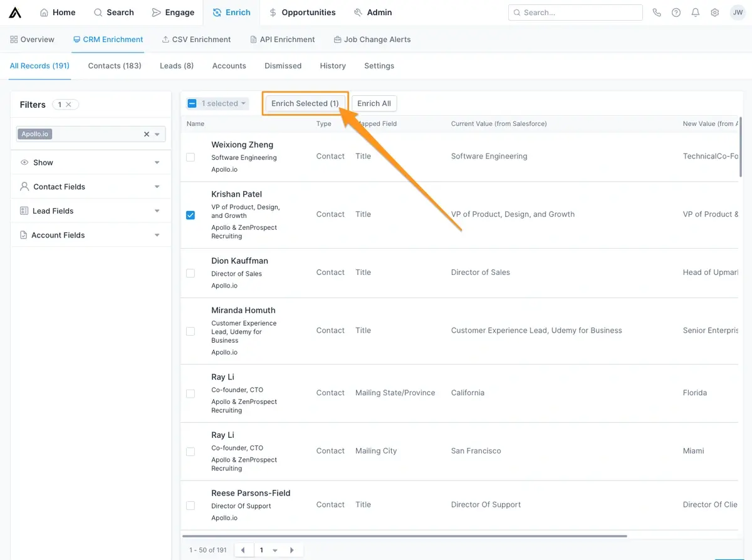Viewport: 752px width, 560px height.
Task: Check the Ray Li Mailing State checkbox
Action: [x=191, y=393]
